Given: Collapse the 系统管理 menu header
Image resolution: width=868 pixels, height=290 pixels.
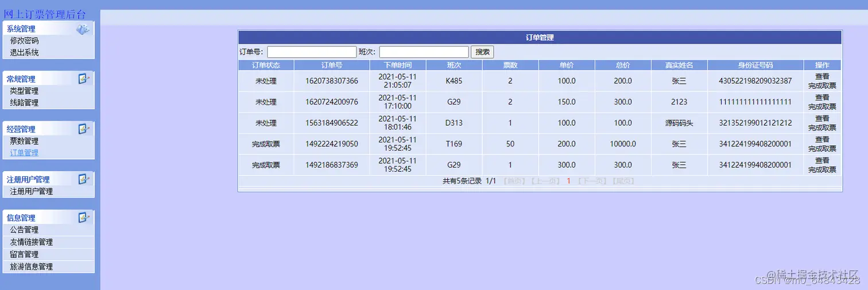Looking at the screenshot, I should (48, 29).
